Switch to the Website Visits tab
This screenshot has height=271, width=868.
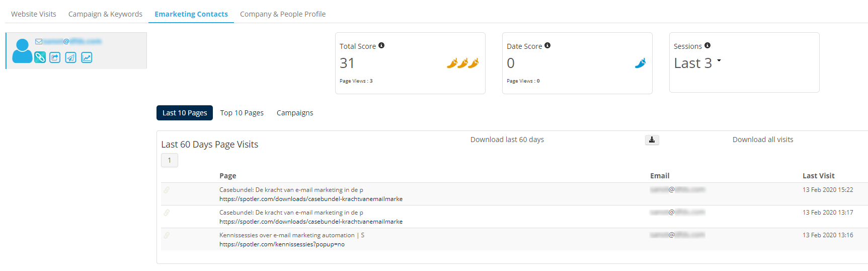pyautogui.click(x=34, y=14)
